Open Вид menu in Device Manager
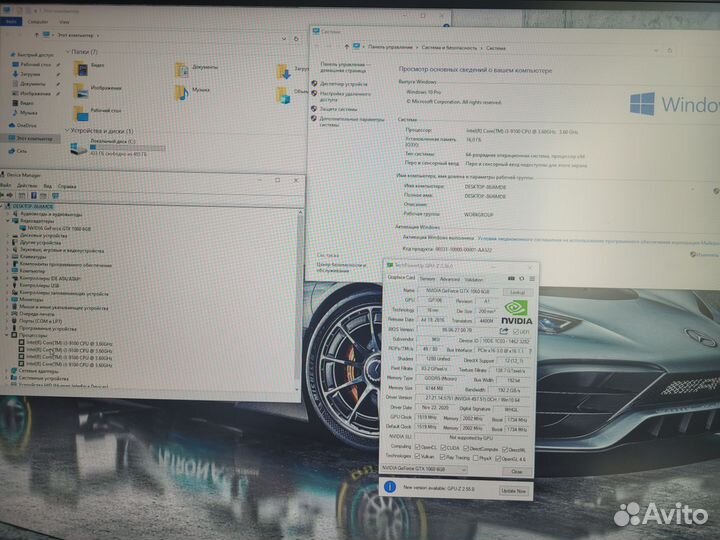Viewport: 720px width, 540px height. pos(47,186)
